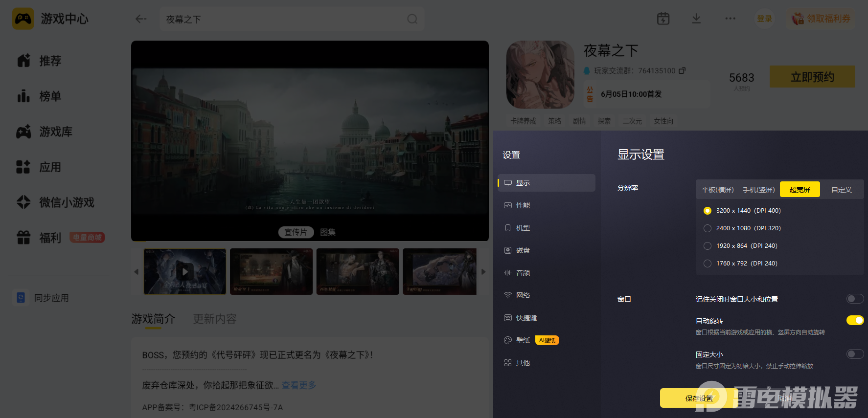Click the 保存设置 button

(x=699, y=398)
